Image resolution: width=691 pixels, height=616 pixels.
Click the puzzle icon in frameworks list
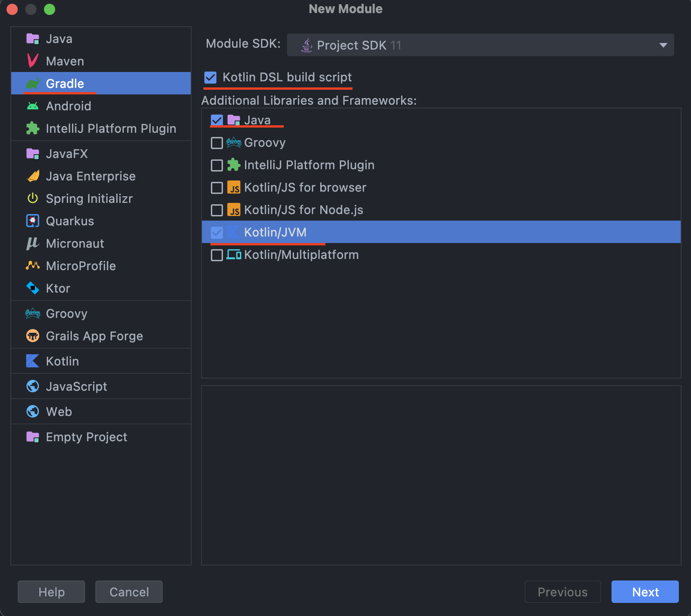234,165
